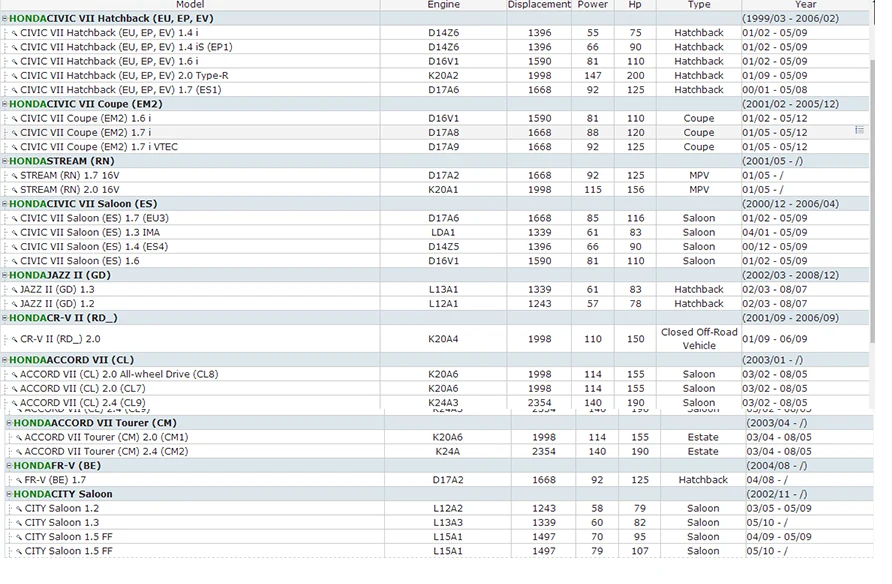Select engine code L13A3 cell

pyautogui.click(x=448, y=523)
